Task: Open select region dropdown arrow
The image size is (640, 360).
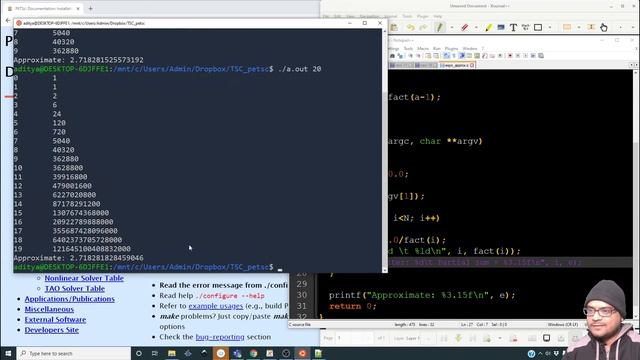Action: 579,28
